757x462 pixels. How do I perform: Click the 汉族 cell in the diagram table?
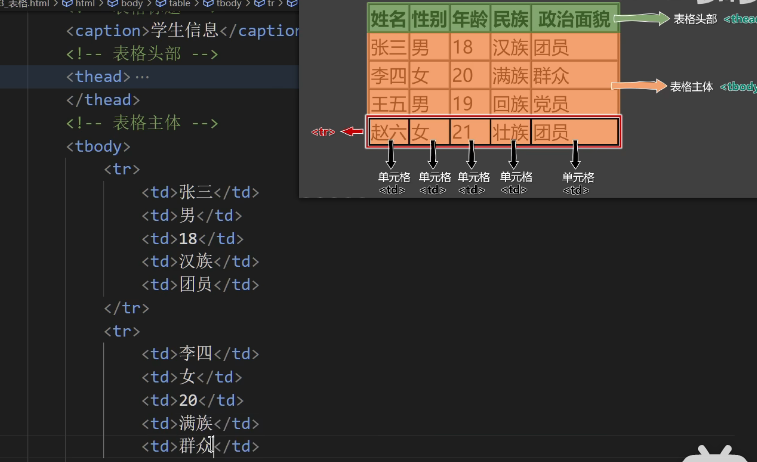tap(511, 47)
